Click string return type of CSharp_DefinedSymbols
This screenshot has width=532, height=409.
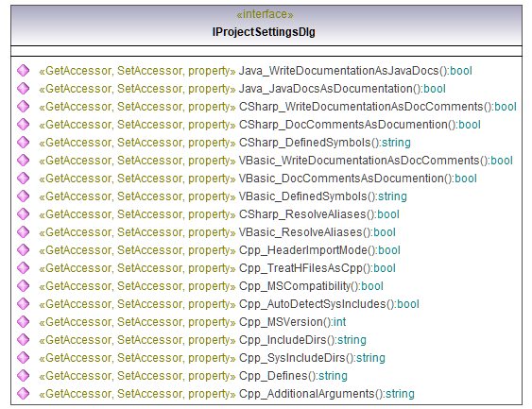pyautogui.click(x=396, y=143)
